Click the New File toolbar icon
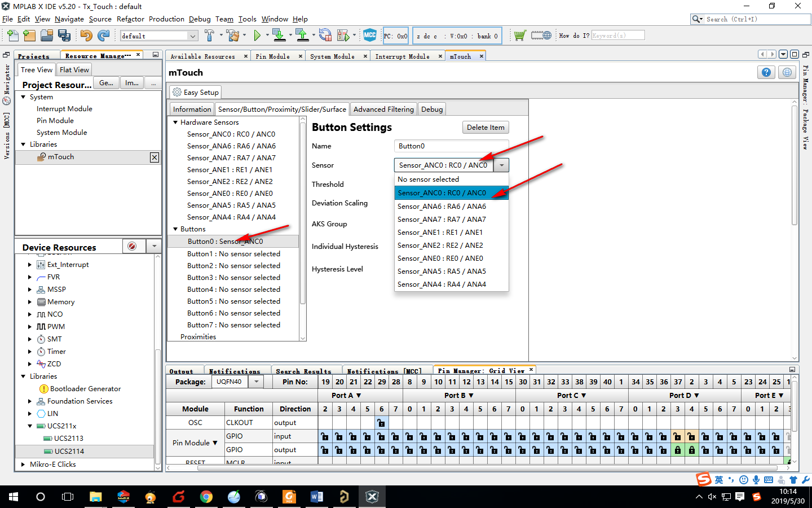The height and width of the screenshot is (508, 812). [12, 36]
